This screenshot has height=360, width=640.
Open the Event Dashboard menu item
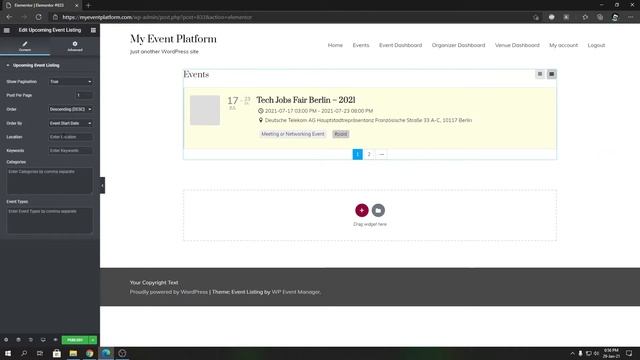click(400, 45)
